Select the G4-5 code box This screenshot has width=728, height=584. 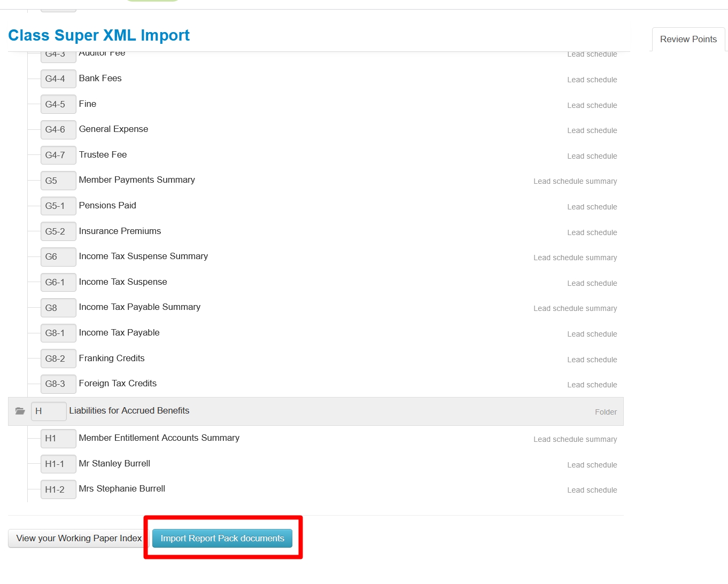[58, 104]
